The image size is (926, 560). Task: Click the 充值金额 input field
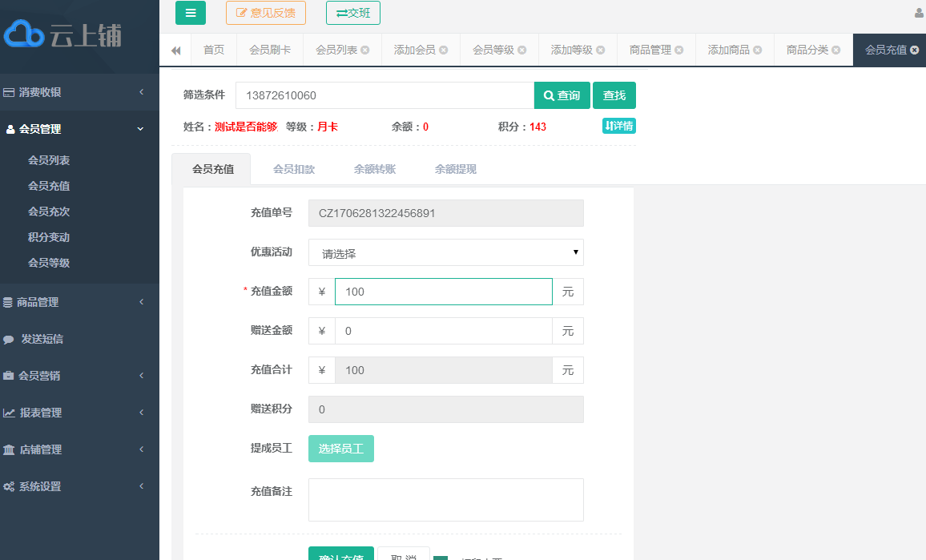coord(443,292)
